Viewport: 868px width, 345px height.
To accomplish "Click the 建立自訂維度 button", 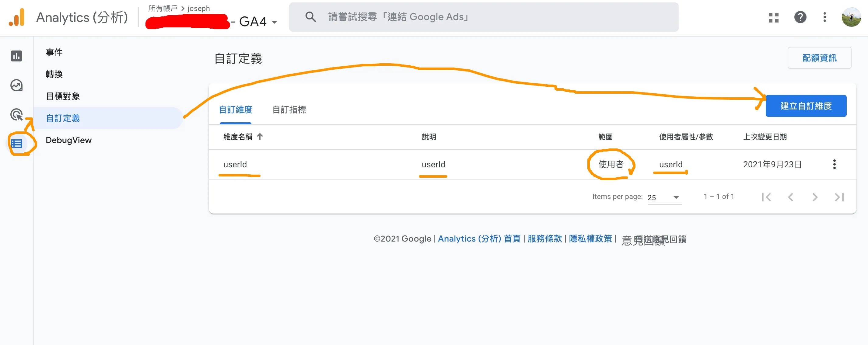I will (806, 106).
